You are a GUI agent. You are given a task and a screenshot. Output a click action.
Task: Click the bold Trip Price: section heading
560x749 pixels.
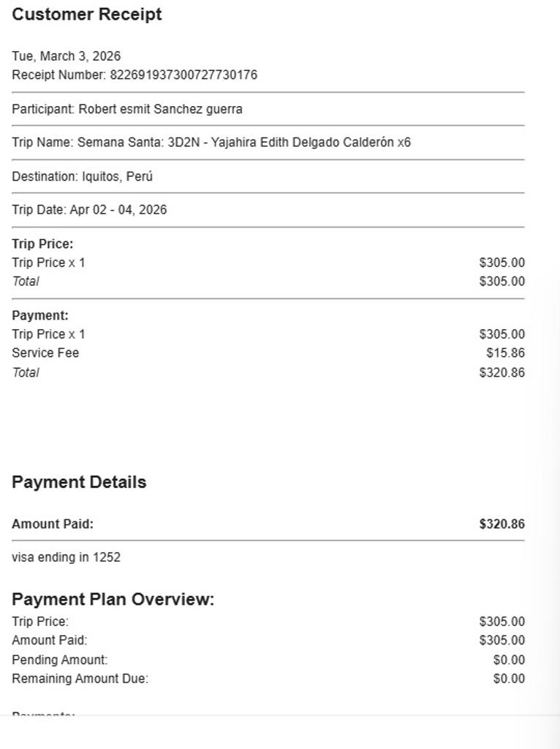click(x=42, y=244)
